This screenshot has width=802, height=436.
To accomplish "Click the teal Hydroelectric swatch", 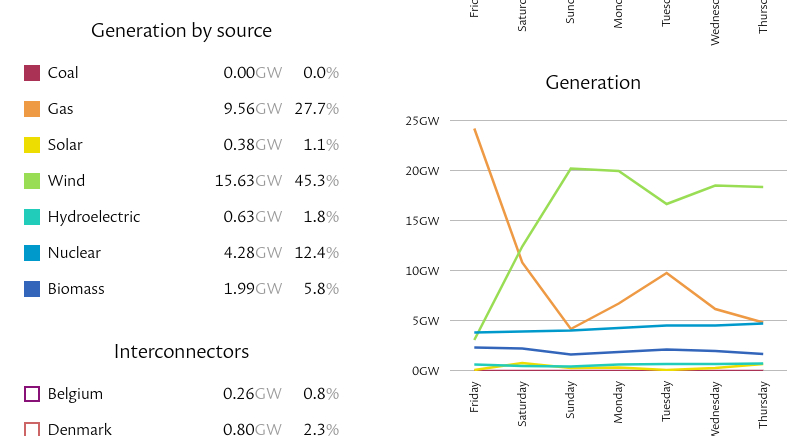I will (x=32, y=217).
